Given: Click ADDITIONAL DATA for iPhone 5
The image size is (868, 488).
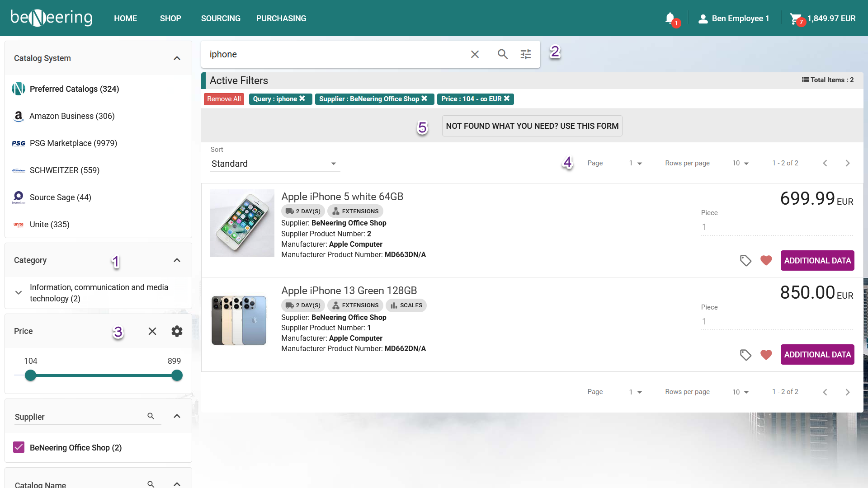Looking at the screenshot, I should pos(817,261).
